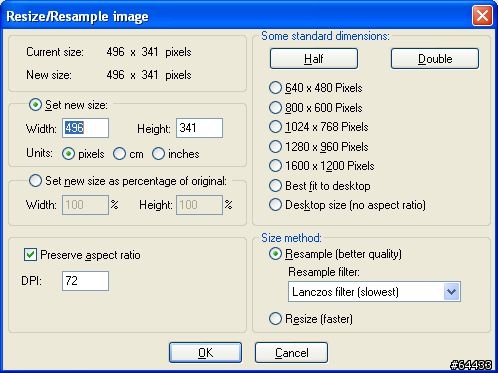Viewport: 498px width, 373px height.
Task: Select the Set new size radio button
Action: coord(35,105)
